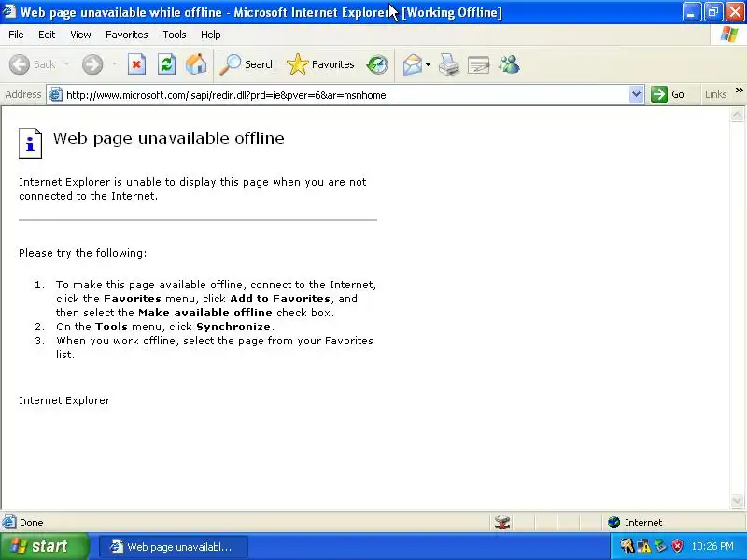Click the red security shield tray icon
The image size is (747, 560).
tap(677, 546)
